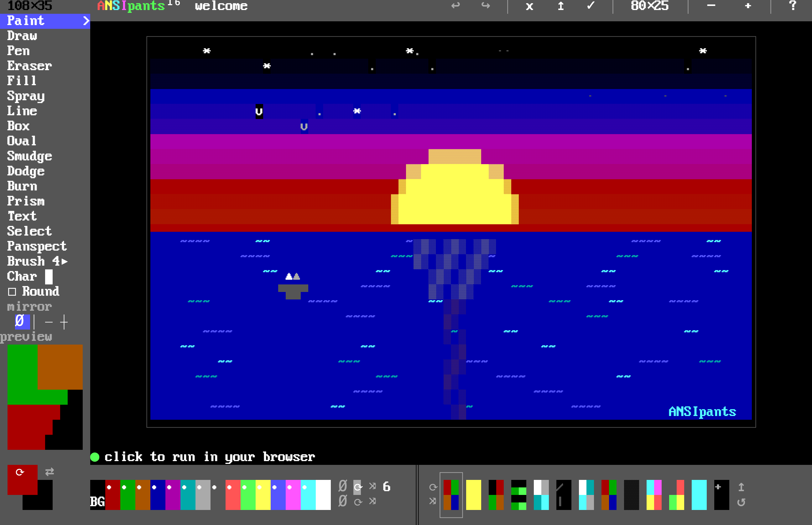Image resolution: width=812 pixels, height=525 pixels.
Task: Open the Char character picker box
Action: click(49, 277)
